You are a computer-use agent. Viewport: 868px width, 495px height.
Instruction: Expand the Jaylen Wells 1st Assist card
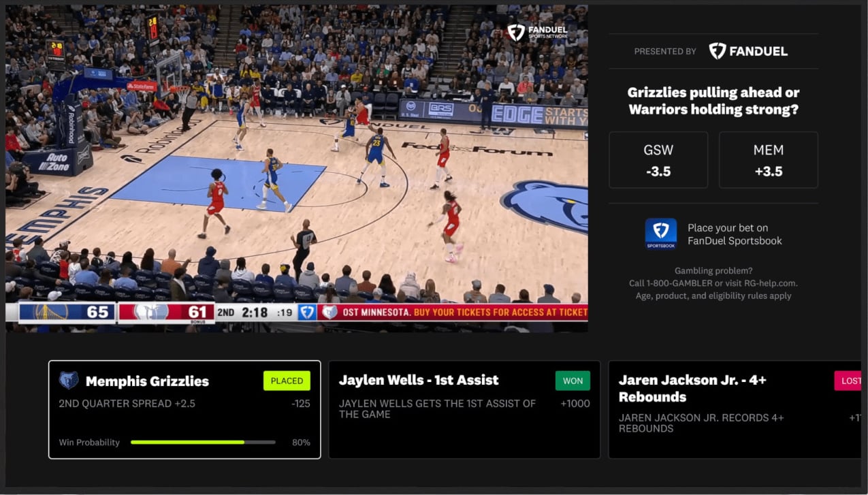464,409
